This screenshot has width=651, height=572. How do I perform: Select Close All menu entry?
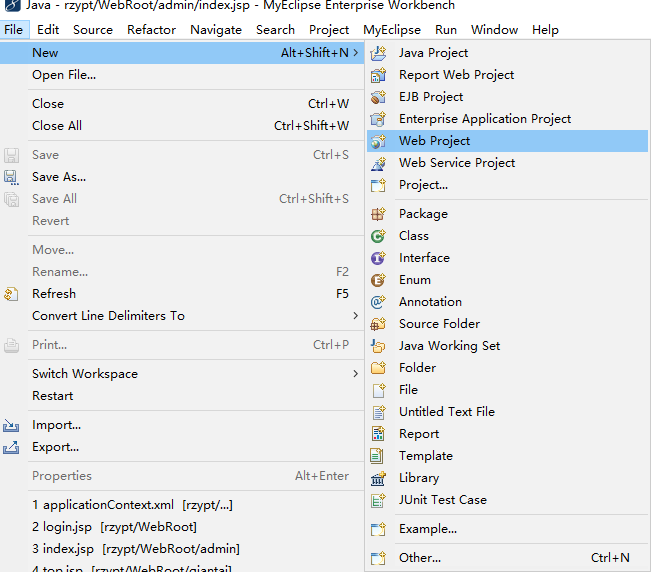[x=182, y=126]
